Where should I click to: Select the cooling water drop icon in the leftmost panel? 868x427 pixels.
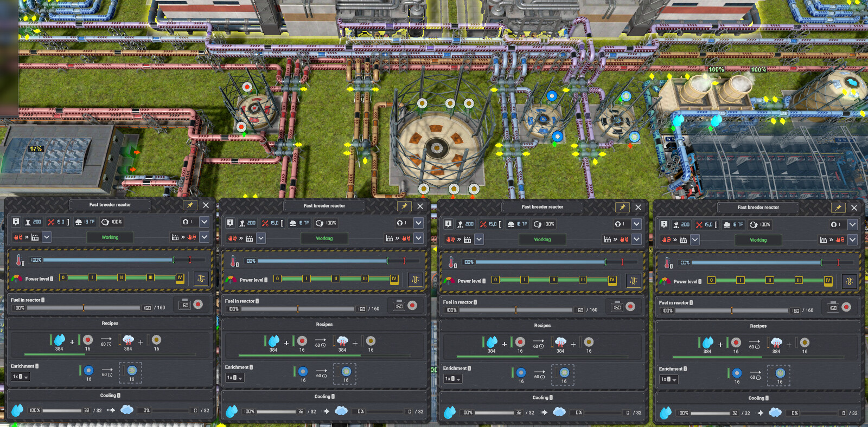point(17,410)
